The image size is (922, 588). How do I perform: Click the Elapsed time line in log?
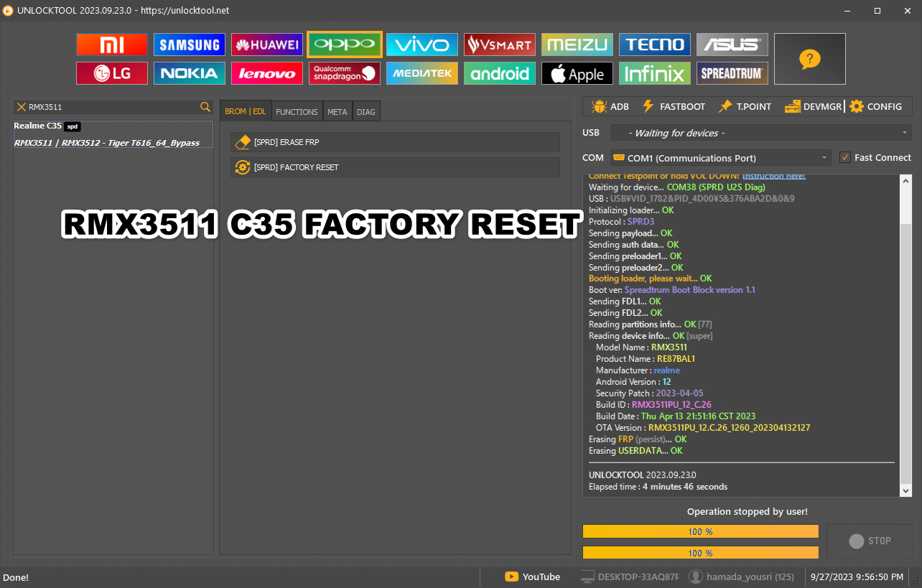click(658, 487)
